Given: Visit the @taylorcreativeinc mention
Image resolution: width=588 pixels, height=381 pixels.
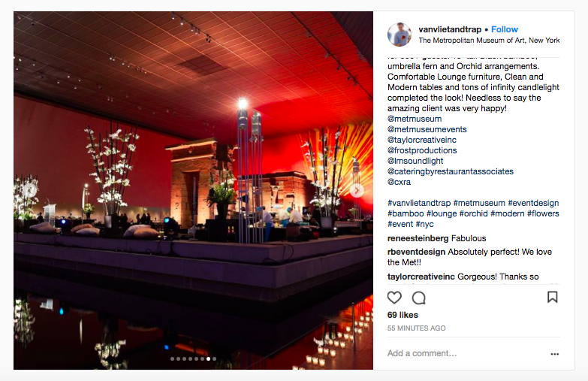Looking at the screenshot, I should tap(422, 140).
